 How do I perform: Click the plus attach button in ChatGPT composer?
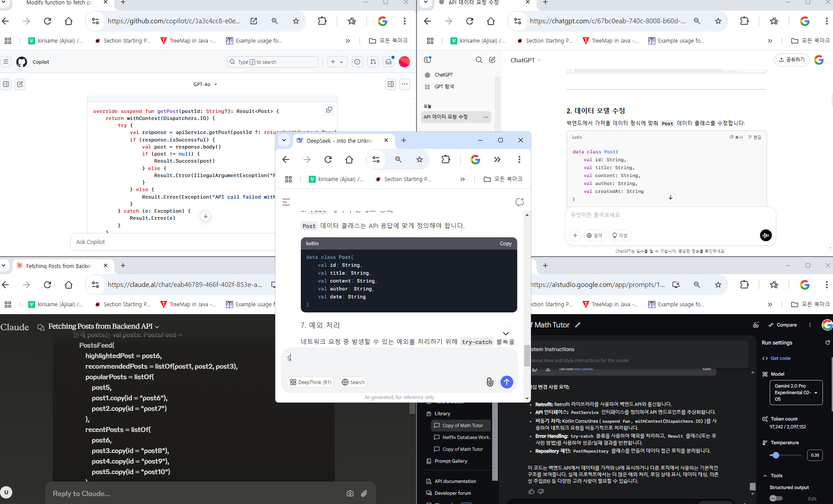click(x=575, y=236)
